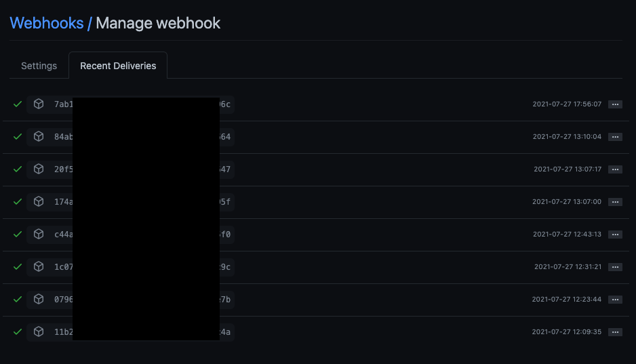636x364 pixels.
Task: Click the 2021-07-27 12:23:44 timestamp
Action: (567, 299)
